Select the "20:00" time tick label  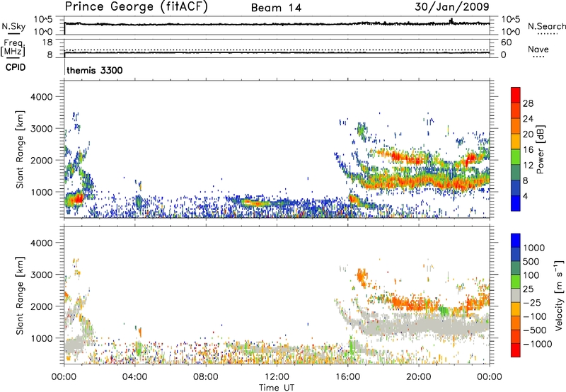(419, 377)
